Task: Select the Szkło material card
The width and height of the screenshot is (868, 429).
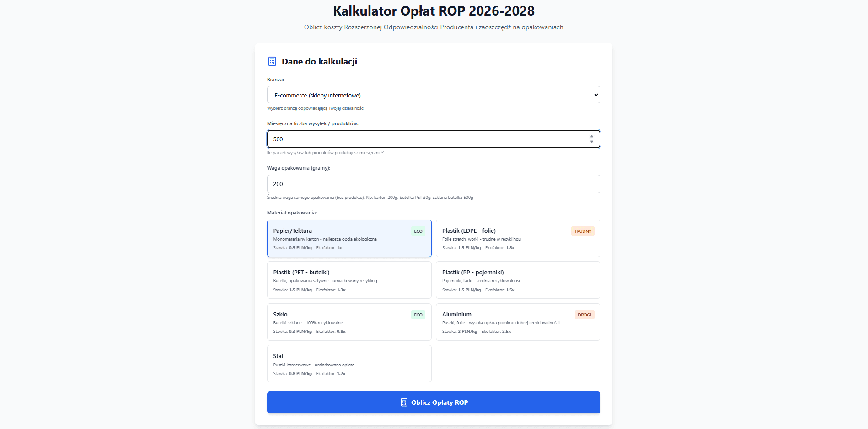Action: coord(349,322)
